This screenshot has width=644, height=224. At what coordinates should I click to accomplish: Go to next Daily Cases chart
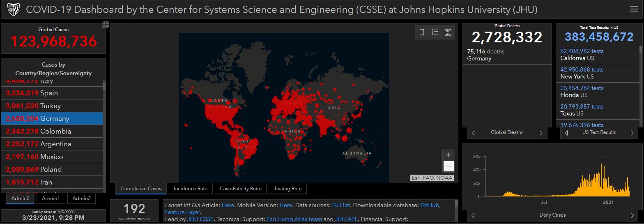pyautogui.click(x=632, y=215)
